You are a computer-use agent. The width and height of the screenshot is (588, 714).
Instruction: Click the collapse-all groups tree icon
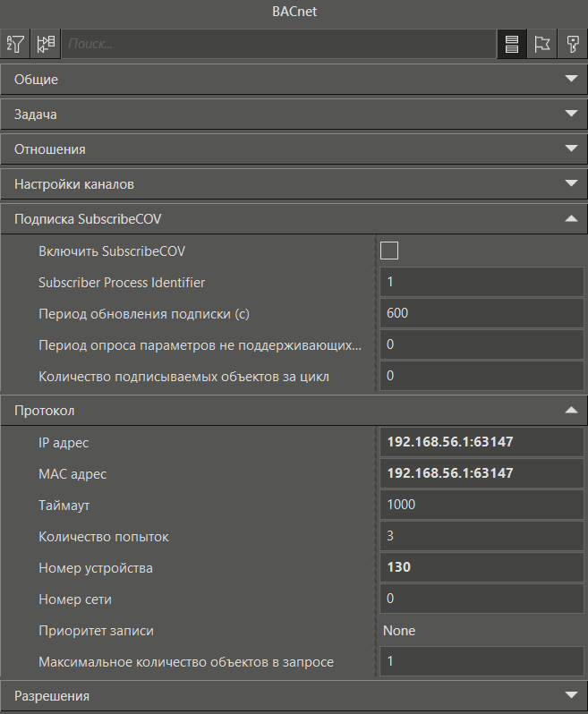tap(46, 44)
